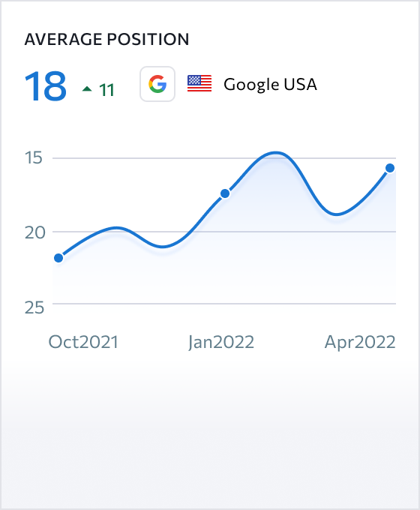The image size is (420, 510).
Task: Click the large 18 position value
Action: (x=46, y=86)
